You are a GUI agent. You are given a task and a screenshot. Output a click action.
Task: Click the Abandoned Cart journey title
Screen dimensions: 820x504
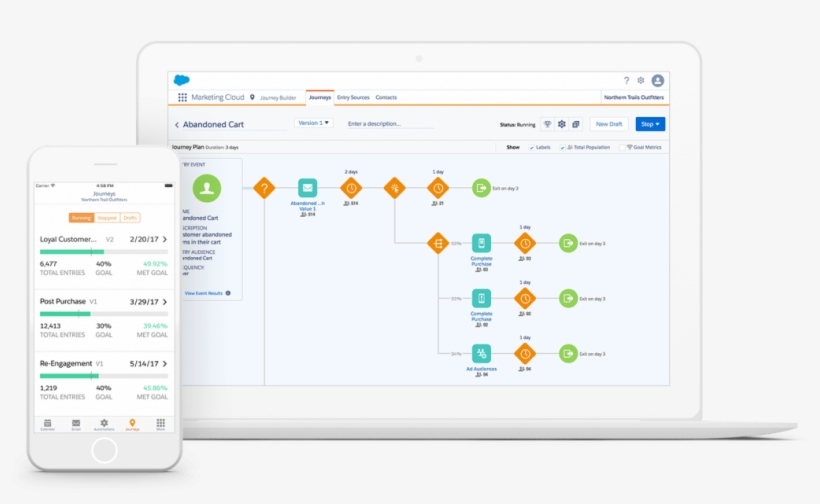click(213, 124)
